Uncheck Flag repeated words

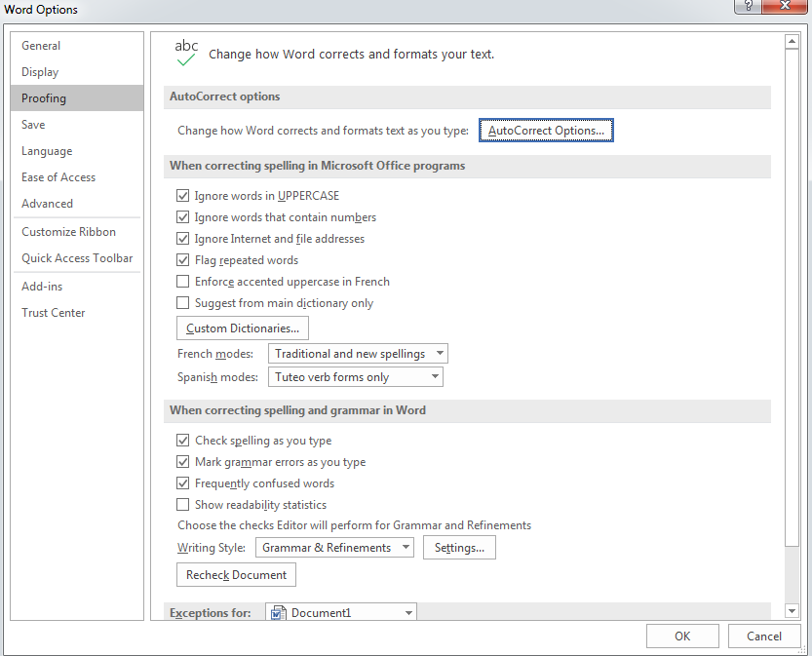click(182, 259)
